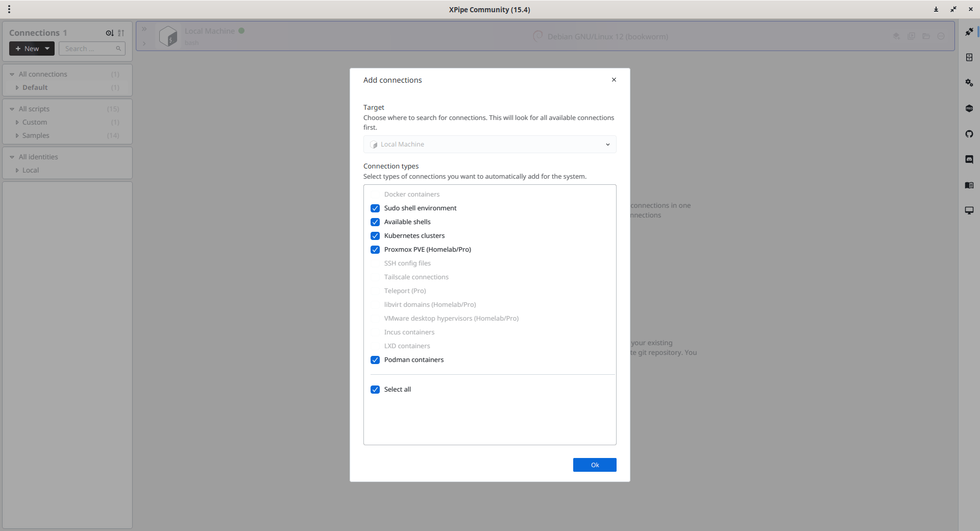Click the Connections 1 header text
Image resolution: width=980 pixels, height=531 pixels.
(38, 33)
